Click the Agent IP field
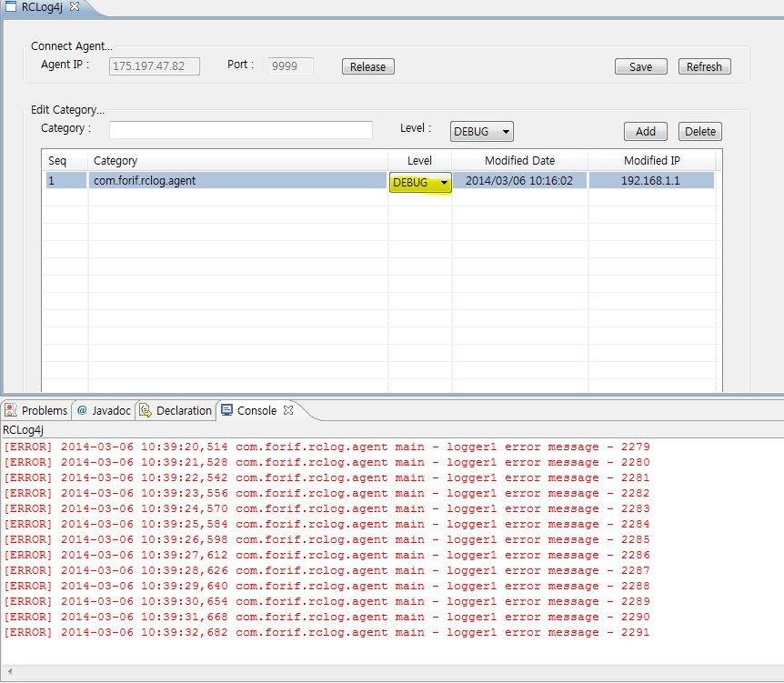Viewport: 784px width, 683px height. (x=155, y=66)
